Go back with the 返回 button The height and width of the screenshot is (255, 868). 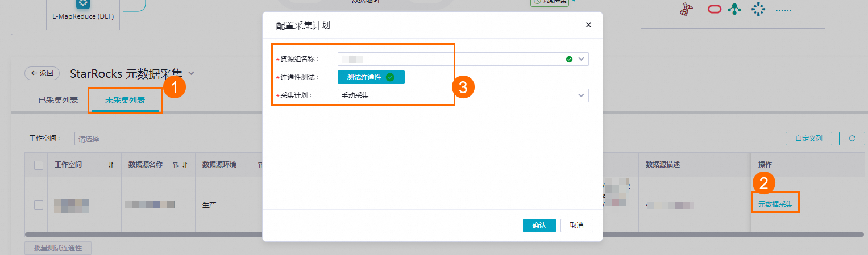[42, 73]
